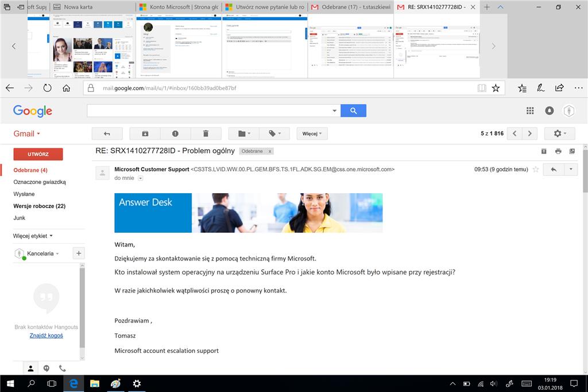Open the Gmail settings gear menu
Image resolution: width=588 pixels, height=392 pixels.
[x=560, y=133]
